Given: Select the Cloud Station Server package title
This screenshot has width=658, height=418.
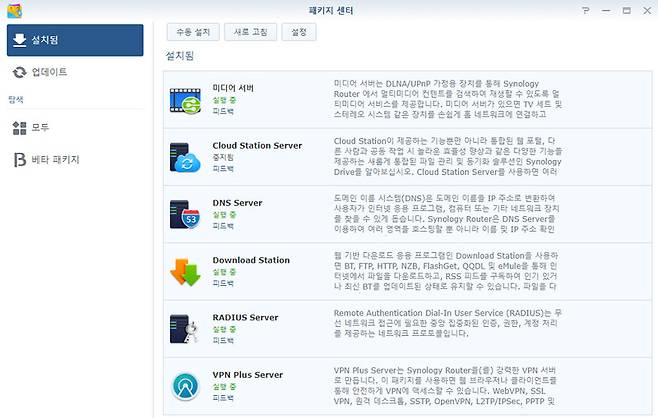Looking at the screenshot, I should [257, 146].
